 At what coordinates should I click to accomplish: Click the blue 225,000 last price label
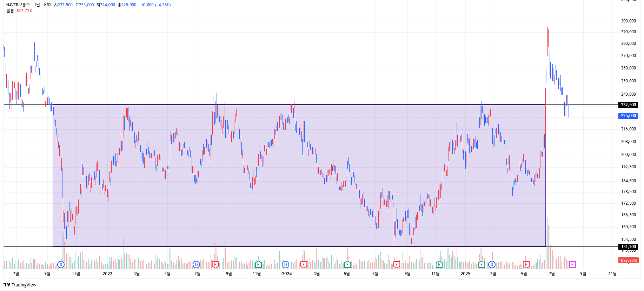(628, 116)
